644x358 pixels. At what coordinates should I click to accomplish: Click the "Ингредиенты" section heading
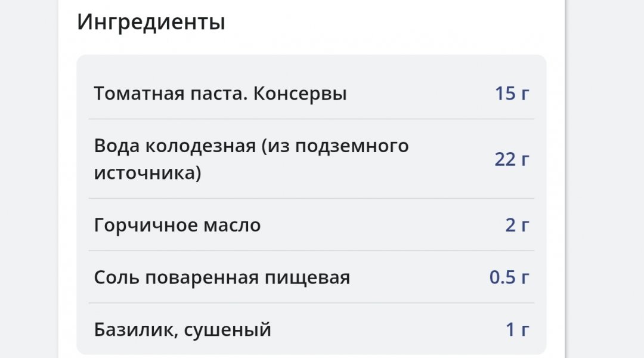[x=151, y=23]
